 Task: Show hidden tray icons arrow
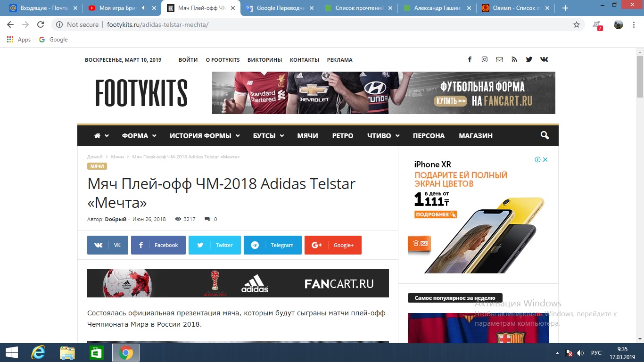coord(557,353)
